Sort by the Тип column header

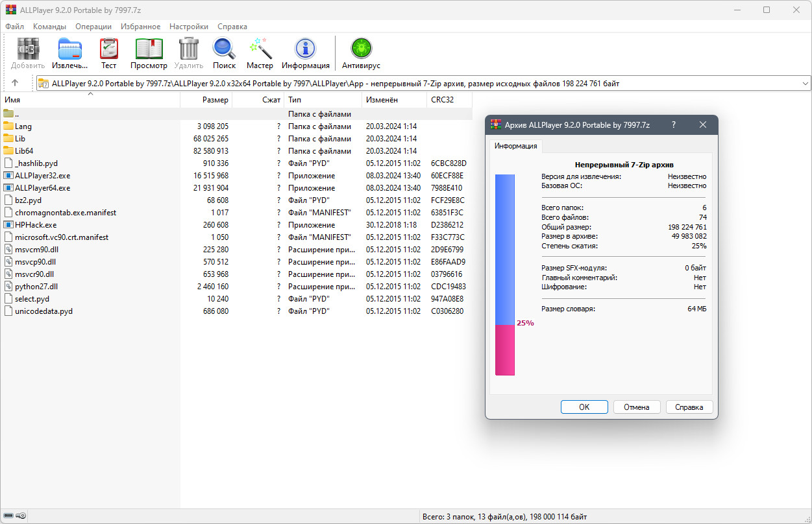point(323,100)
